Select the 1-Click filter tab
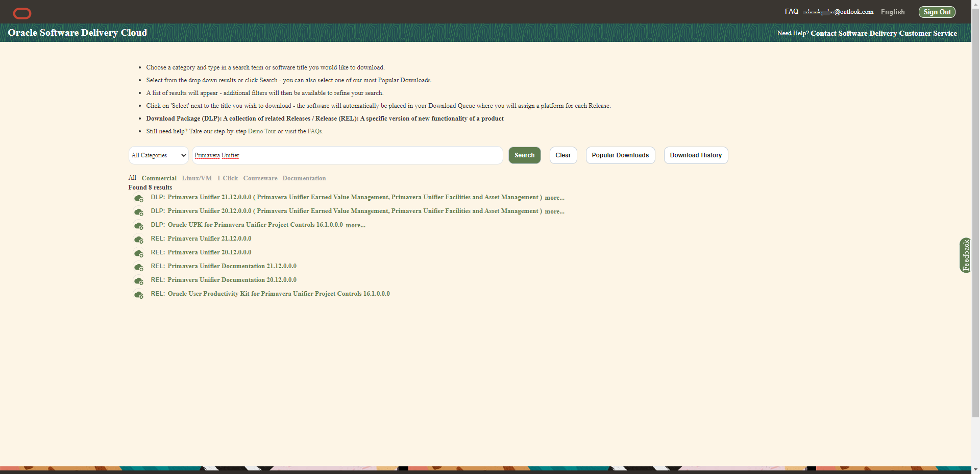 pyautogui.click(x=227, y=178)
